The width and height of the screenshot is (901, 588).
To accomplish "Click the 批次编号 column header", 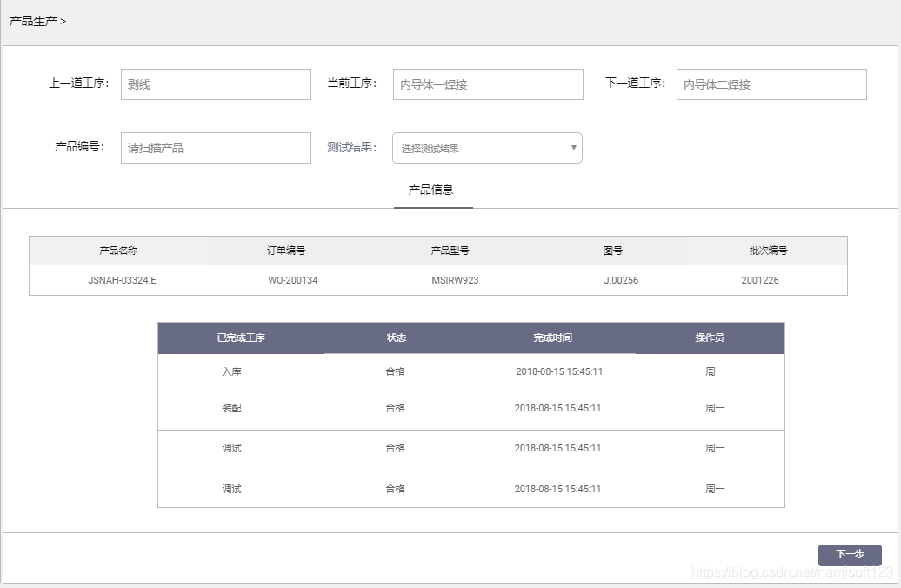I will tap(768, 251).
